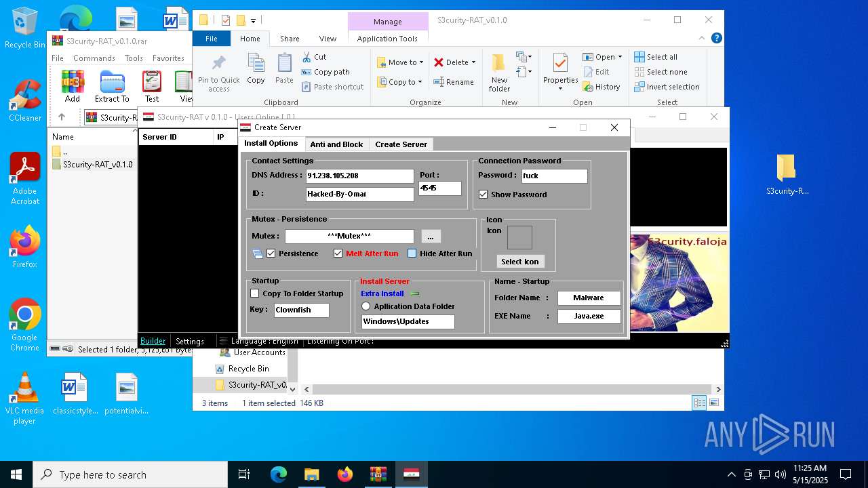Switch to the View ribbon tab
This screenshot has height=488, width=868.
(328, 39)
